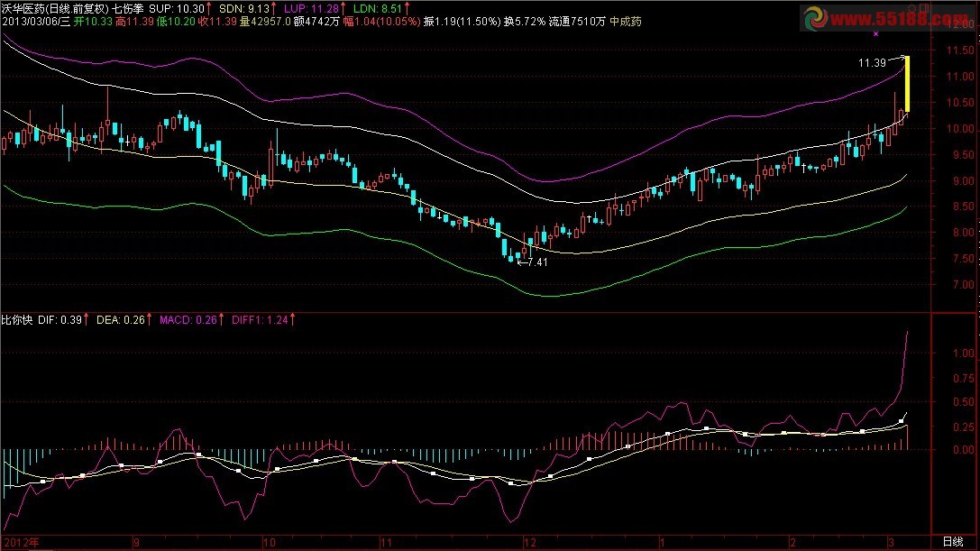Select the 七伤拳 main indicator name
Image resolution: width=980 pixels, height=551 pixels.
(x=128, y=9)
